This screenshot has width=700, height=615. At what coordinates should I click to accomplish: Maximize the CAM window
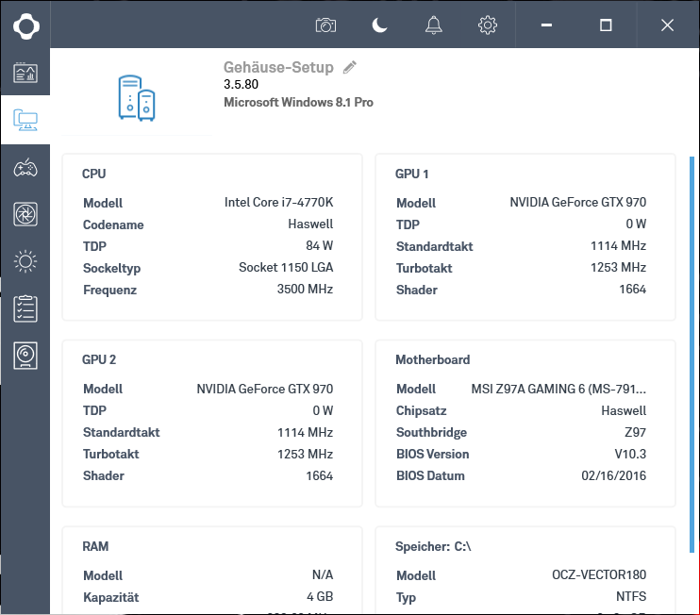tap(606, 25)
